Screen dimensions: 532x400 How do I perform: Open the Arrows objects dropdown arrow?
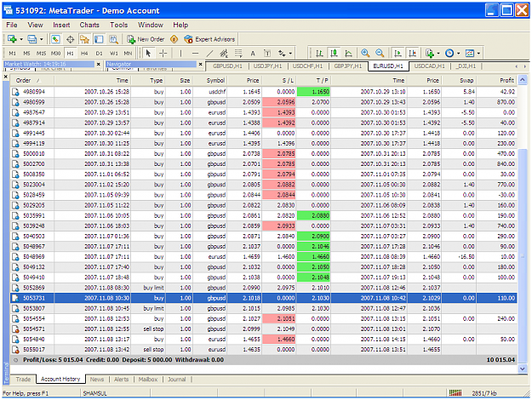coord(290,54)
